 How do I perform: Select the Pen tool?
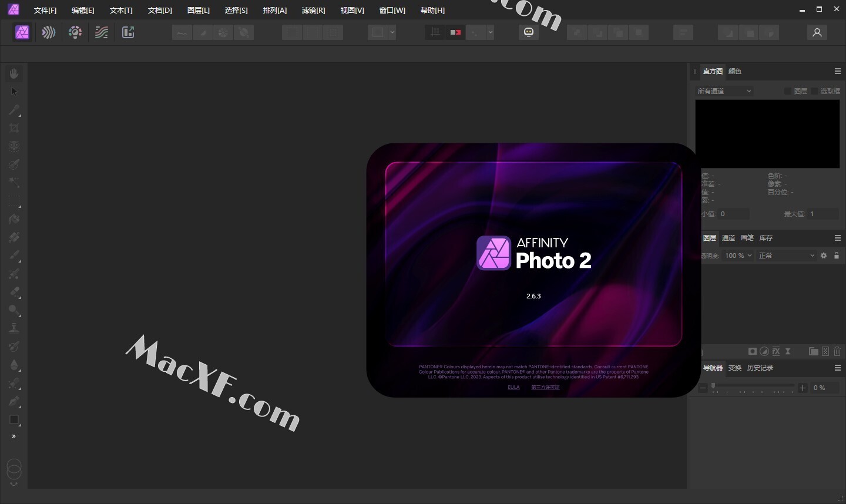14,401
